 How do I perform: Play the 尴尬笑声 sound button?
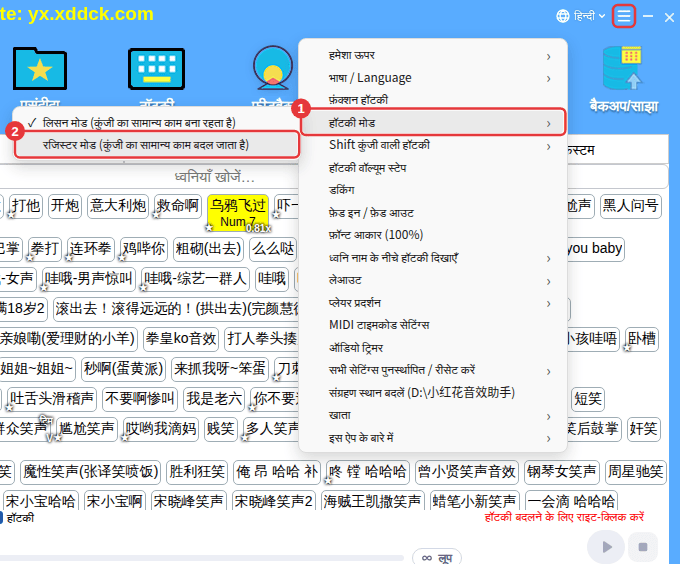87,429
